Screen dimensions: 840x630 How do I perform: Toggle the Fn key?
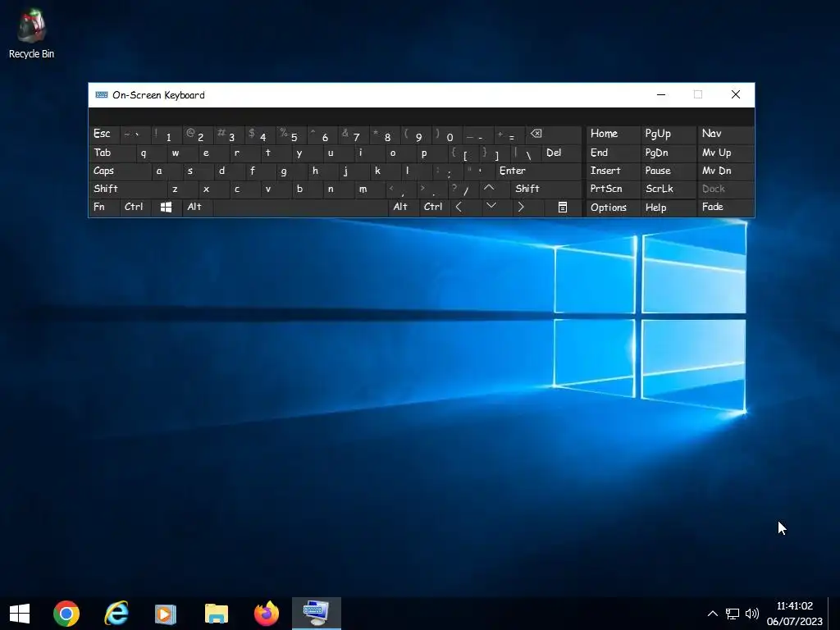click(104, 207)
